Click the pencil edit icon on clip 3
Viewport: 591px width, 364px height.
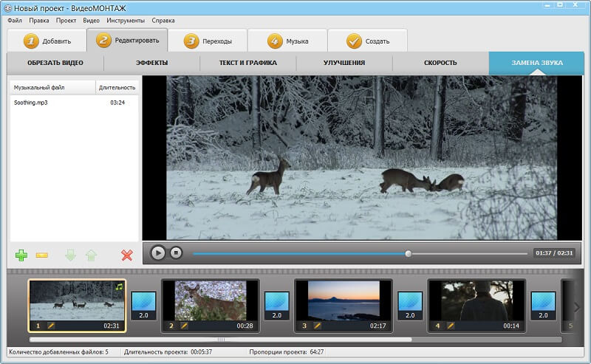(x=317, y=325)
